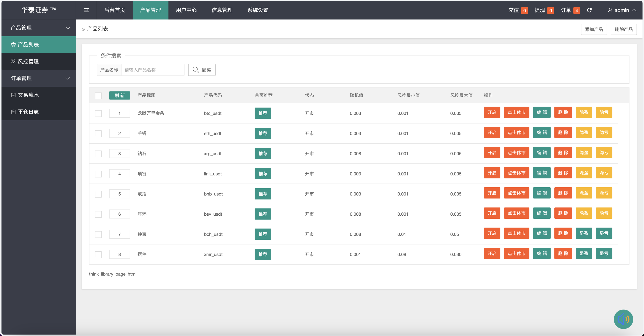Click the gear icon beside 风控管理

click(13, 61)
